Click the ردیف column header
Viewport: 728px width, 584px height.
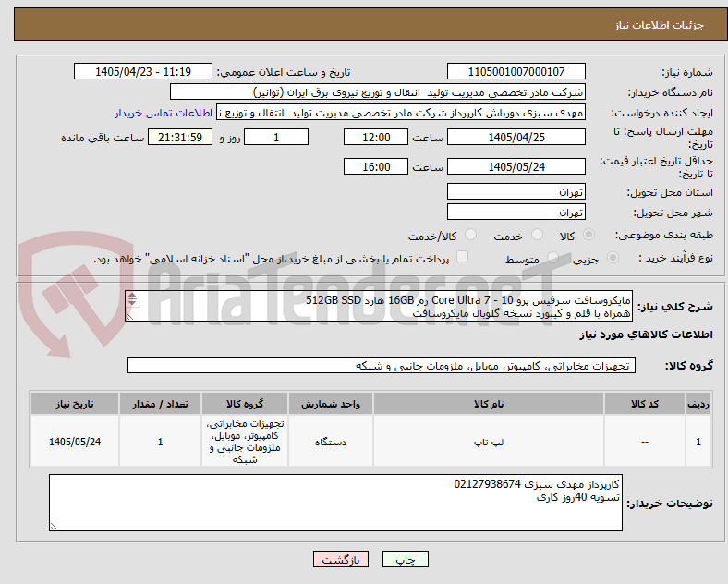[x=698, y=404]
